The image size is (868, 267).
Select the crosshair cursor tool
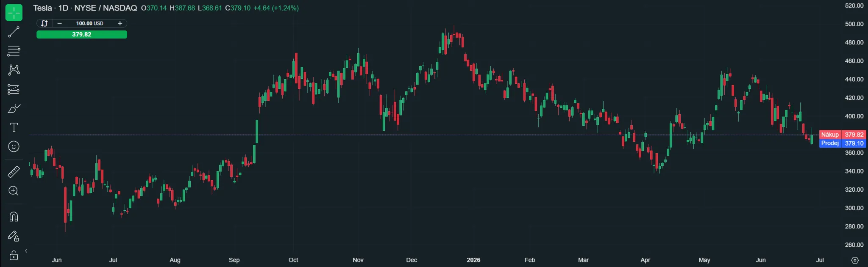click(14, 13)
